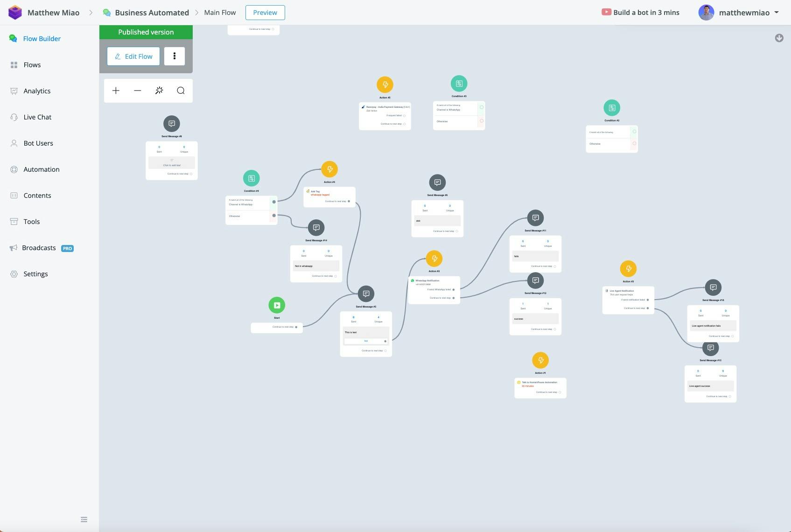Click the 'fails' message in Send Message #11
The image size is (791, 532).
point(516,256)
